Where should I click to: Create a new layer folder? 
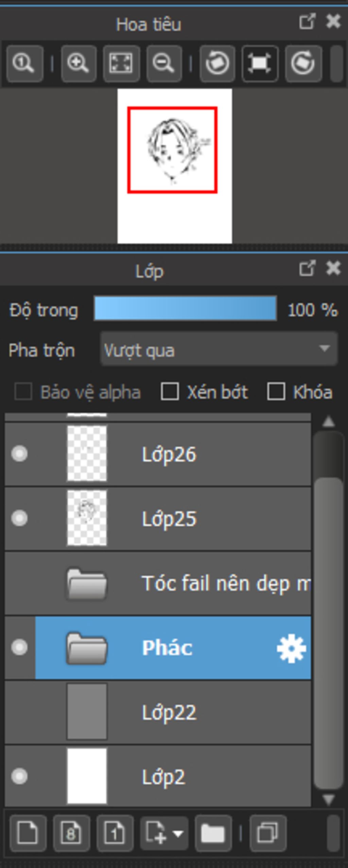click(213, 833)
